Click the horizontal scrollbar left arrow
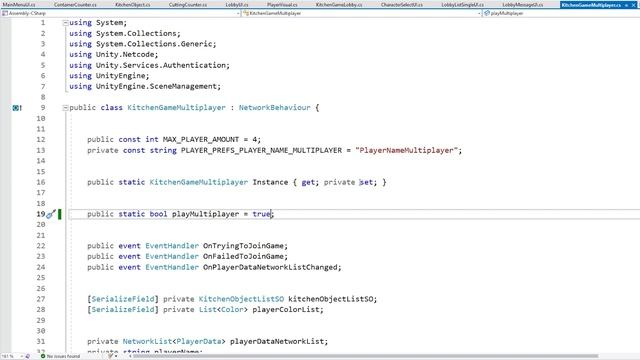The height and width of the screenshot is (360, 640). point(130,356)
